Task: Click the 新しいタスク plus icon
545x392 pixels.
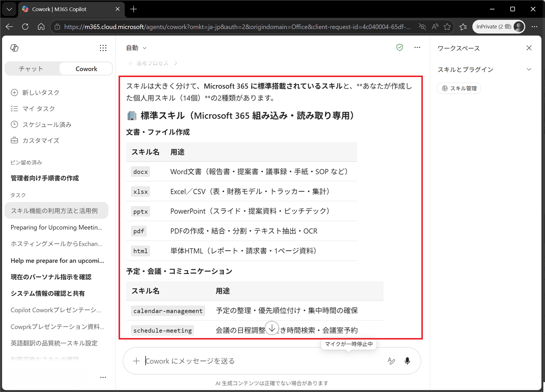Action: pos(14,93)
